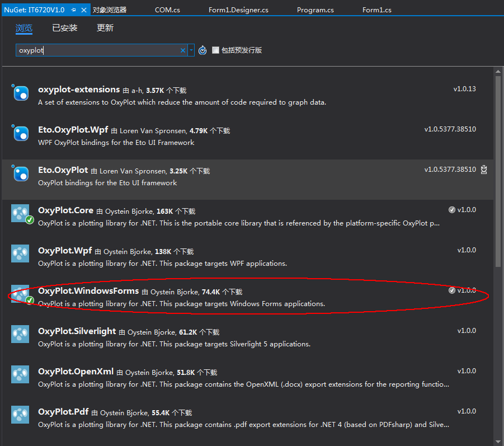Click version v1.0.5377.38510 of Eto.OxyPlot.Wpf

coord(450,129)
